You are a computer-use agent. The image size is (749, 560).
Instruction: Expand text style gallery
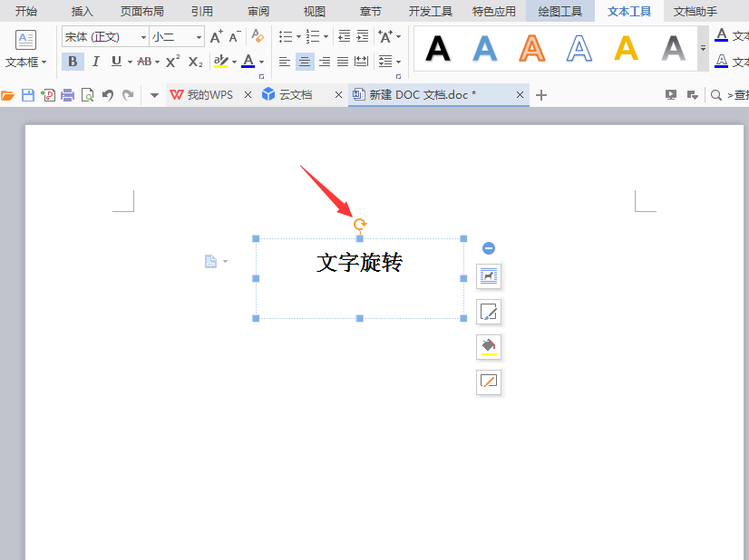point(703,49)
